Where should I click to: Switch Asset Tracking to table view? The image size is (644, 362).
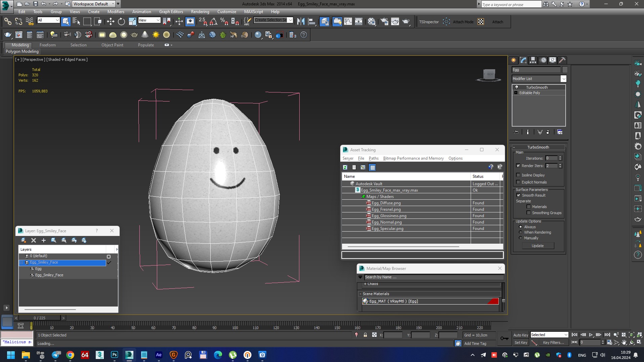372,167
